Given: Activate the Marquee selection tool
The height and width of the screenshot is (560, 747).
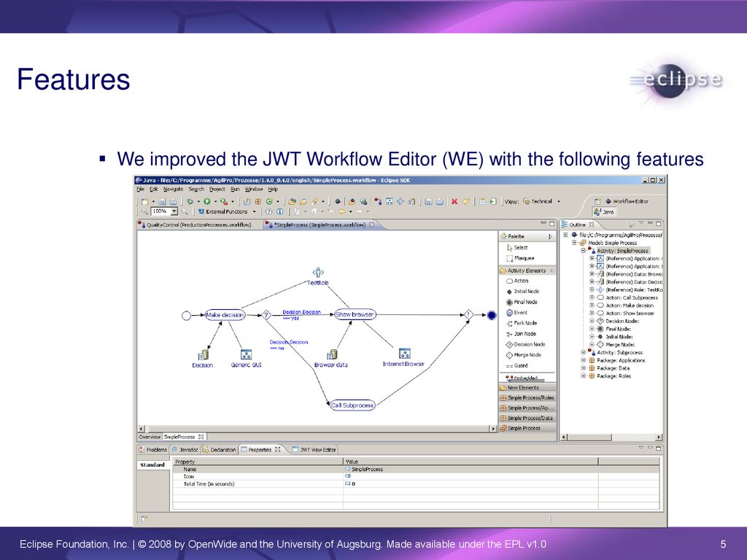Looking at the screenshot, I should coord(520,258).
